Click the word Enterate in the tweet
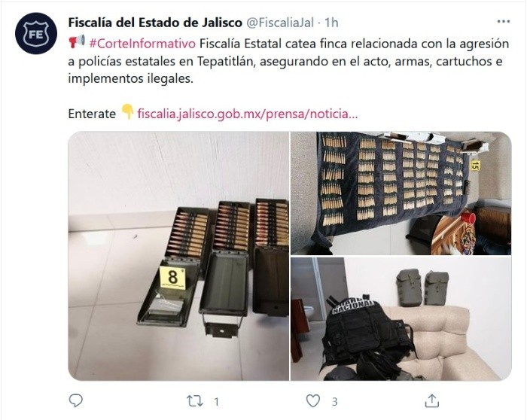This screenshot has height=420, width=527. (92, 114)
